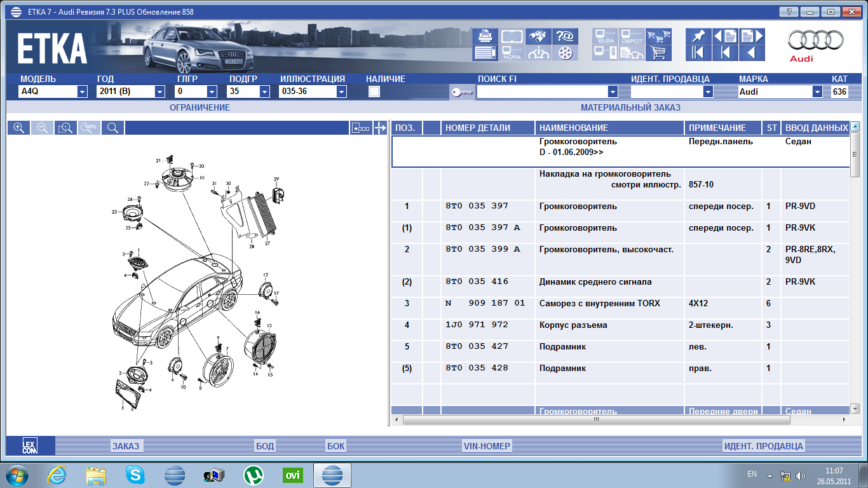Select the zoom-to-area magnifier tool
Viewport: 868px width, 488px height.
coord(65,128)
